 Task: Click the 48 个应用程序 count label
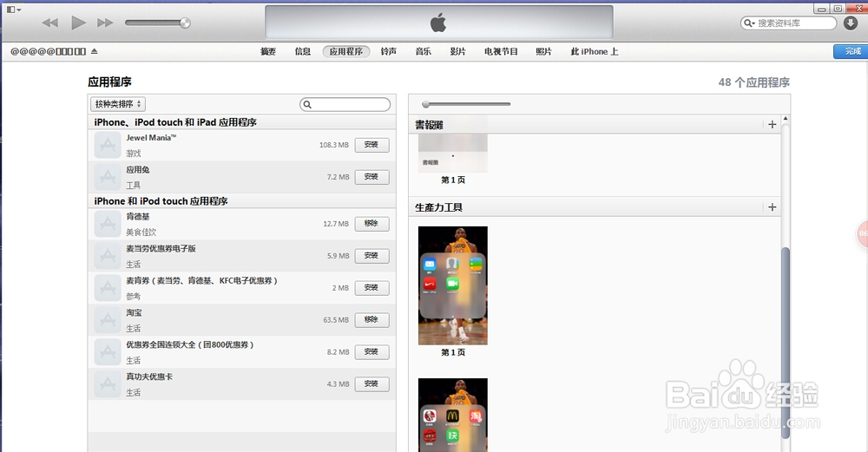coord(754,82)
